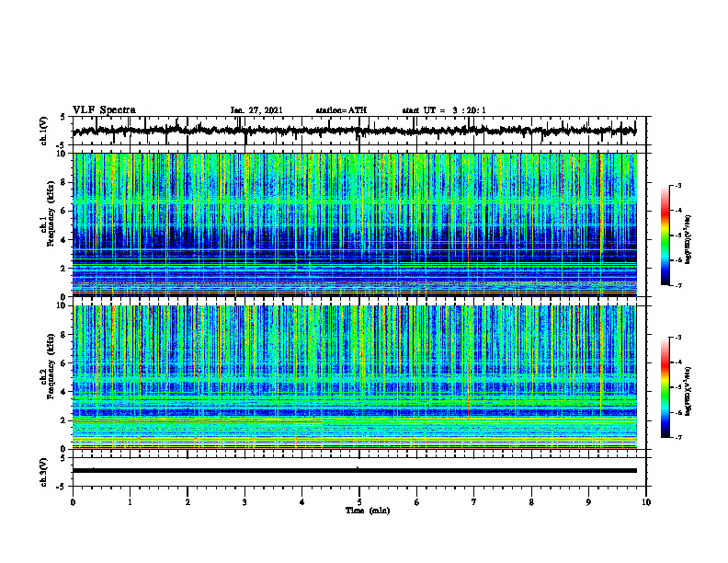
Task: Click the 'start UT = 3 :20: 1' text
Action: tap(444, 110)
